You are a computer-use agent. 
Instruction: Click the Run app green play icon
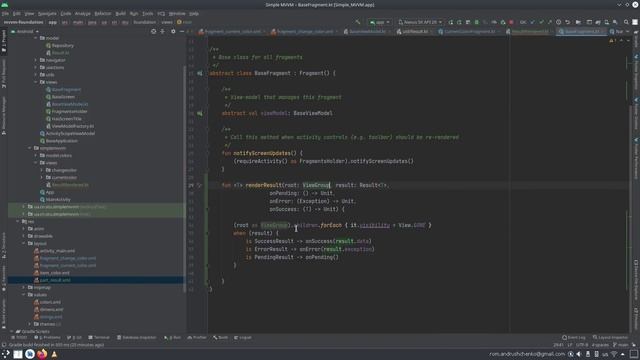point(451,22)
